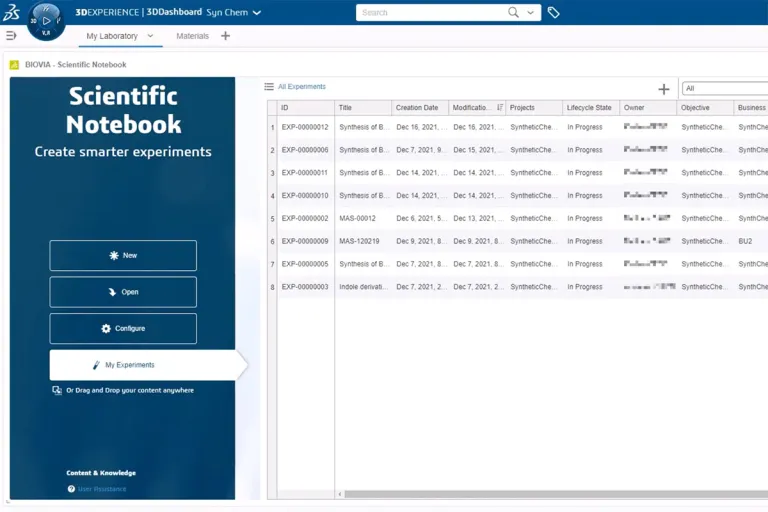Click Dec 6, 2021 creation date cell
768x512 pixels.
[x=421, y=218]
